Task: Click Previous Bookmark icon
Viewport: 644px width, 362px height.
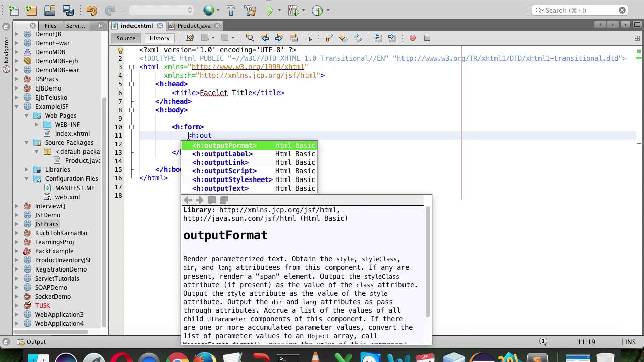Action: [328, 38]
